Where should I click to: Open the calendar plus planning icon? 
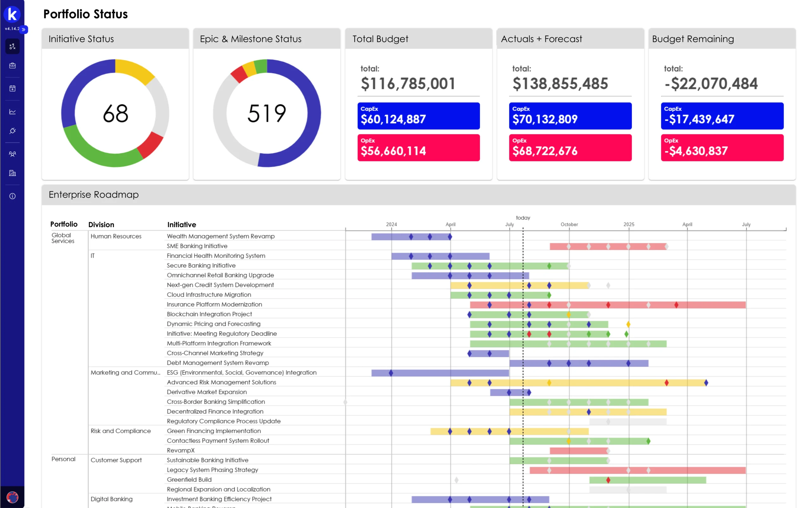point(12,88)
